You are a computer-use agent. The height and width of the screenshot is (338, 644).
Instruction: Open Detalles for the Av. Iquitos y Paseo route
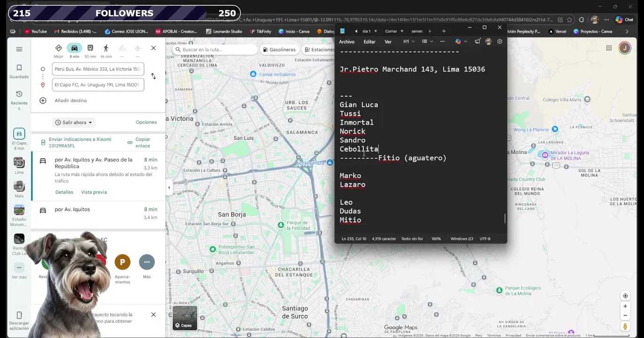(64, 192)
